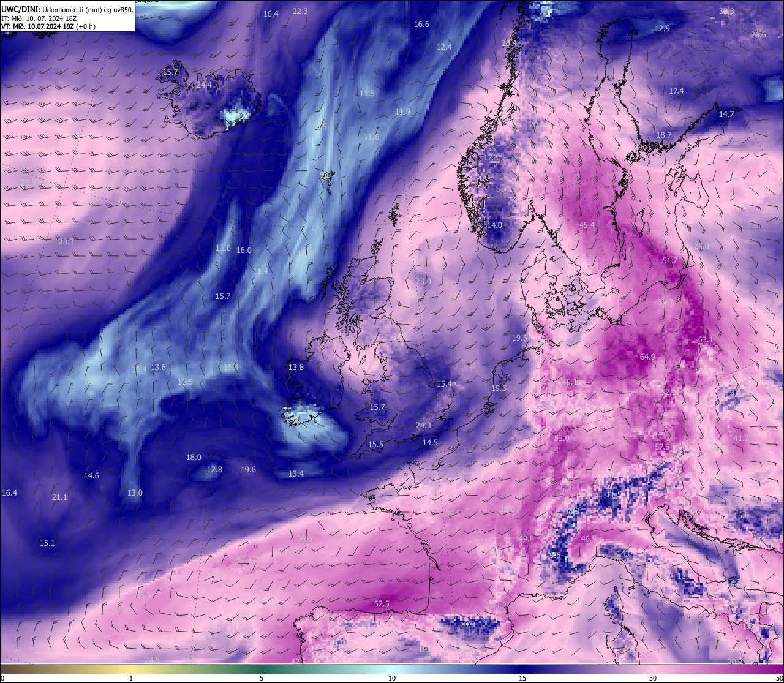Click the 30 tick label on the color scale
Image resolution: width=784 pixels, height=683 pixels.
(x=653, y=678)
